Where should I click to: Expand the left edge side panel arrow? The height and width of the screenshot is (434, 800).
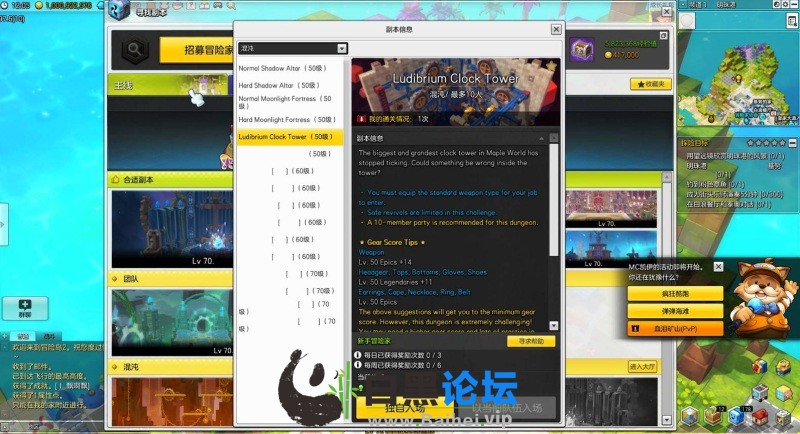click(x=4, y=224)
